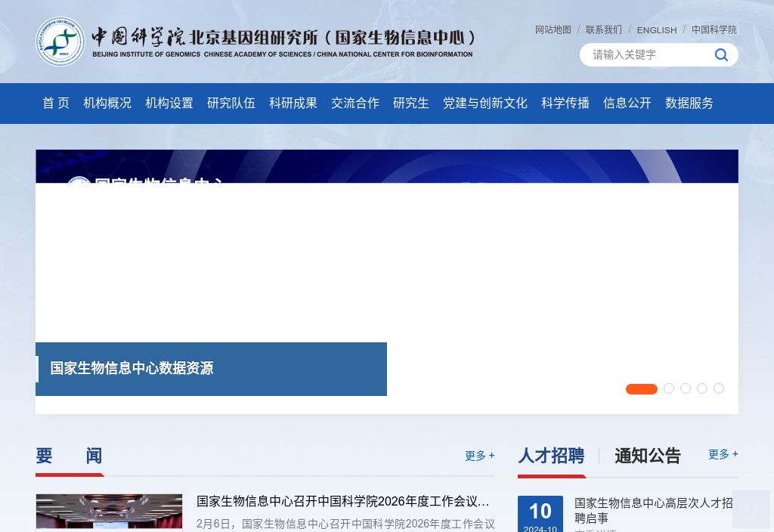
Task: Visit the 中国科学院 link
Action: pyautogui.click(x=714, y=29)
